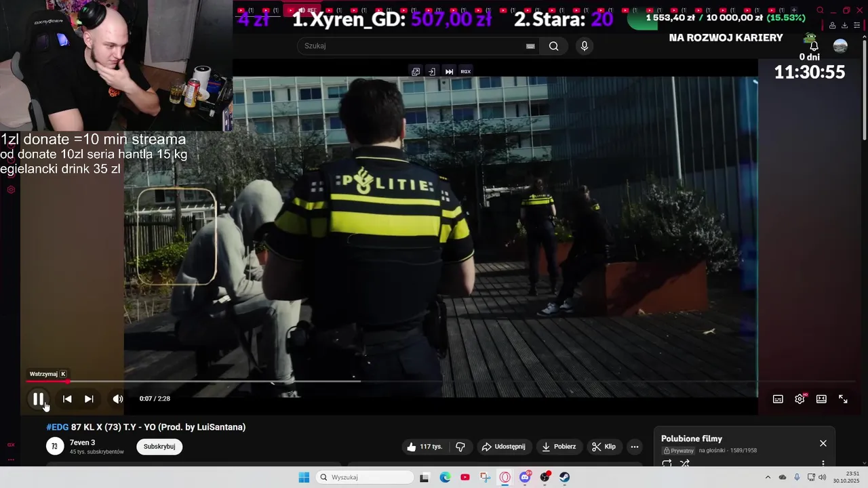This screenshot has width=868, height=488.
Task: Toggle subtitles in the video player
Action: tap(778, 399)
